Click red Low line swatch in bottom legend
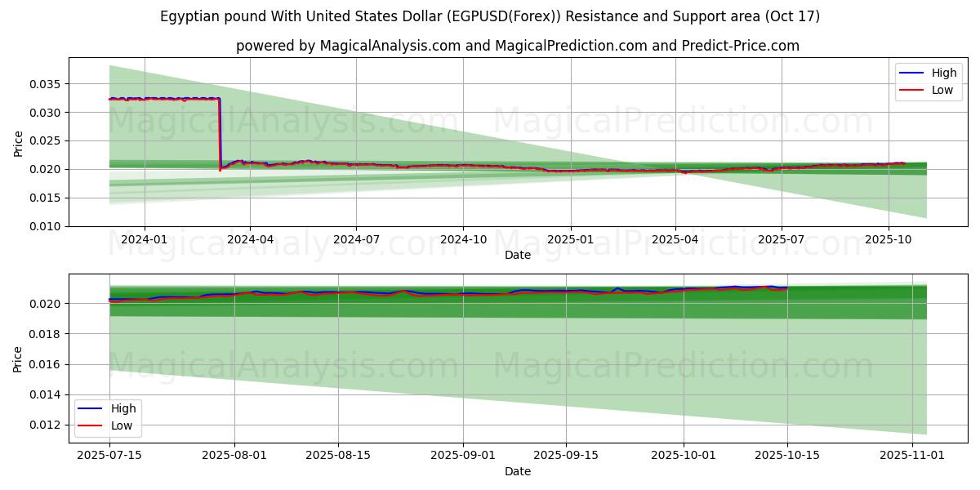The height and width of the screenshot is (490, 980). 91,425
